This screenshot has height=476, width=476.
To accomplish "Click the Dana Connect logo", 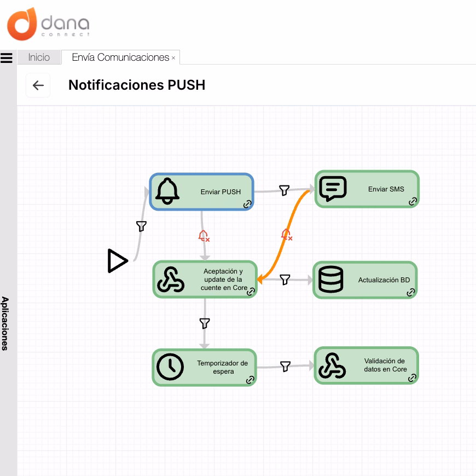I will 48,24.
